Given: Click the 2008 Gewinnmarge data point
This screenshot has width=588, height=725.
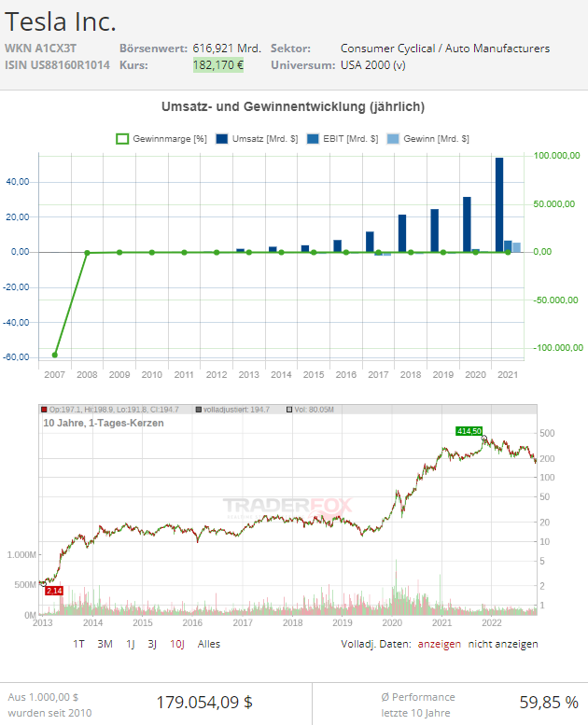Looking at the screenshot, I should point(87,253).
